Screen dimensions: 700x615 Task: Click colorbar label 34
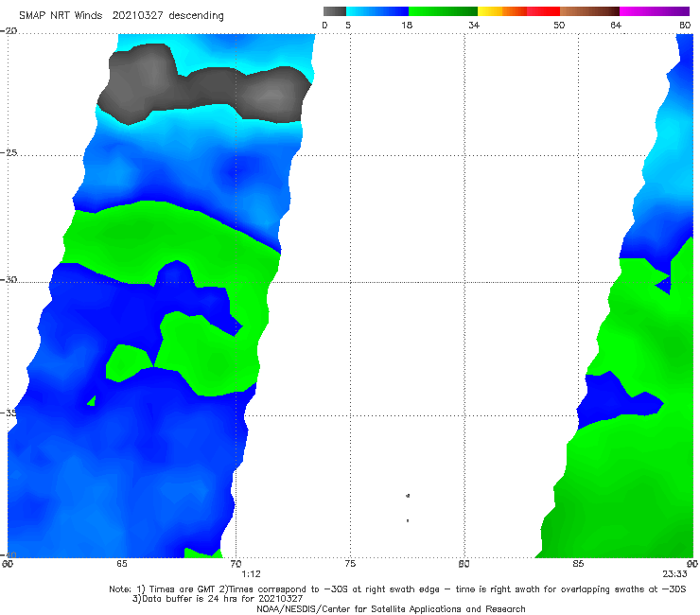tap(474, 26)
